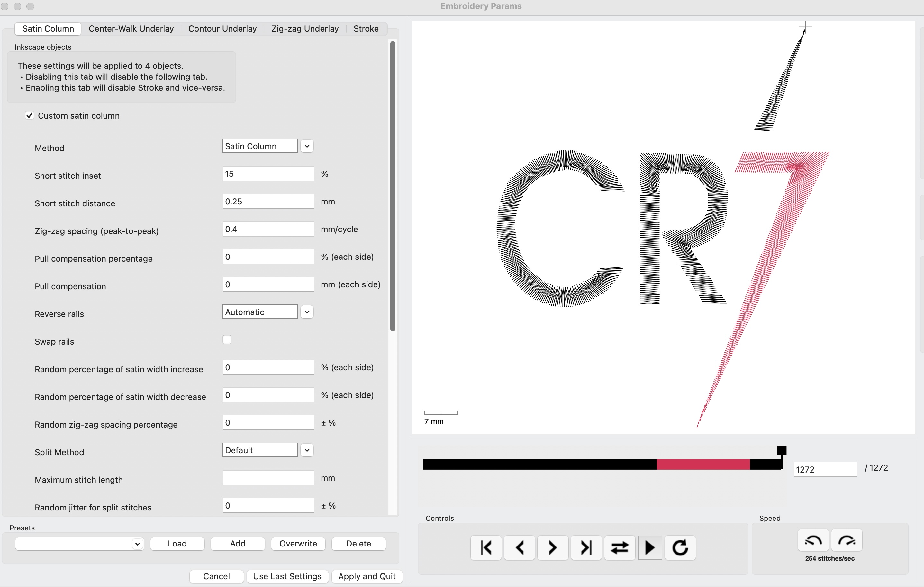Screen dimensions: 924x587
Task: Focus the Pull compensation mm field
Action: click(268, 284)
